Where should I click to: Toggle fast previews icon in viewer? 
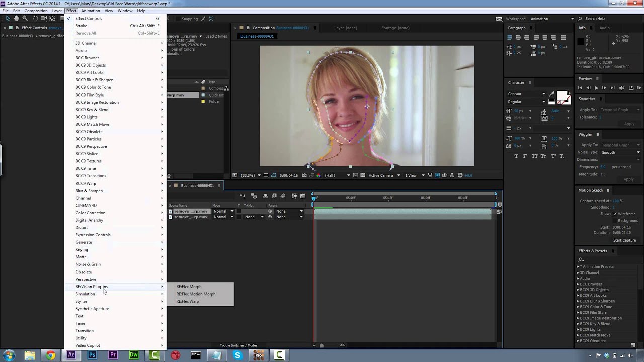437,175
